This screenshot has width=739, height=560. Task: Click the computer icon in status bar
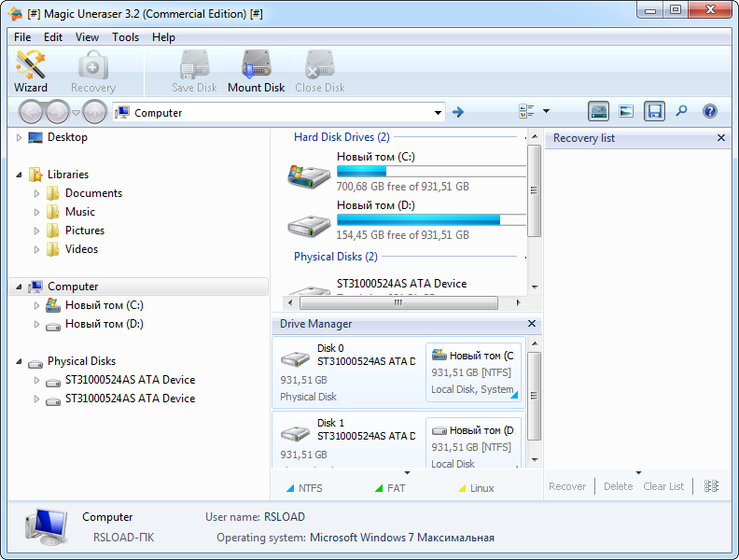[x=46, y=527]
